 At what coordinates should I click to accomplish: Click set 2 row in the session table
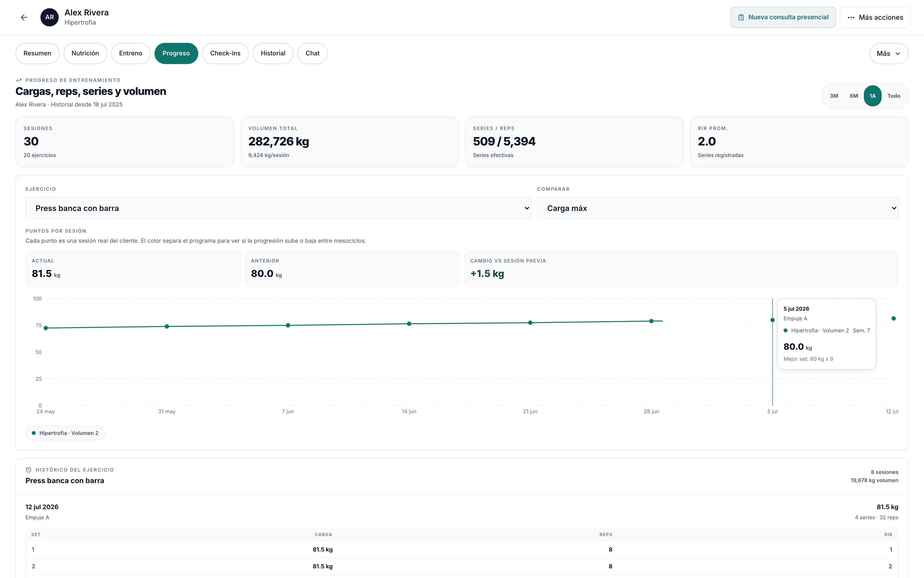(462, 566)
